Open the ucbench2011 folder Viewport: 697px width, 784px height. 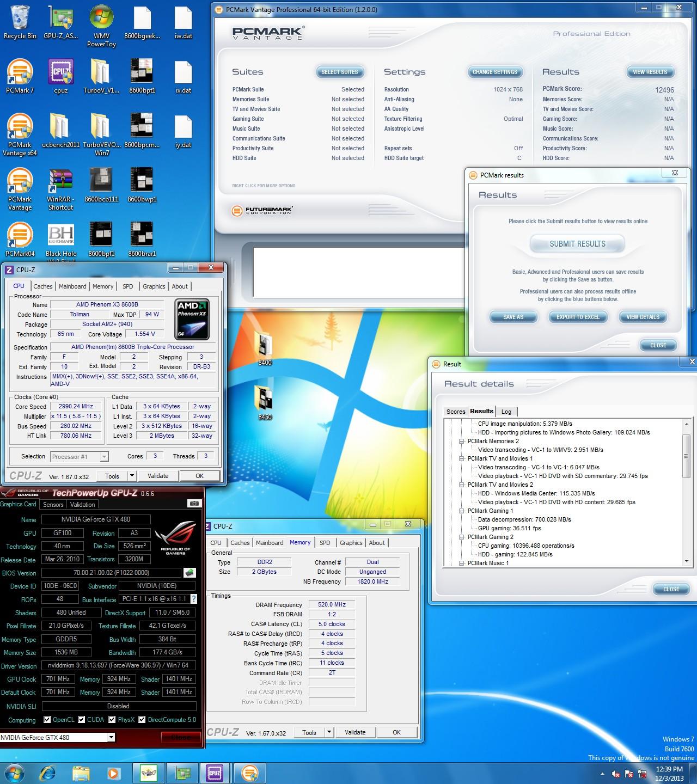pyautogui.click(x=61, y=131)
